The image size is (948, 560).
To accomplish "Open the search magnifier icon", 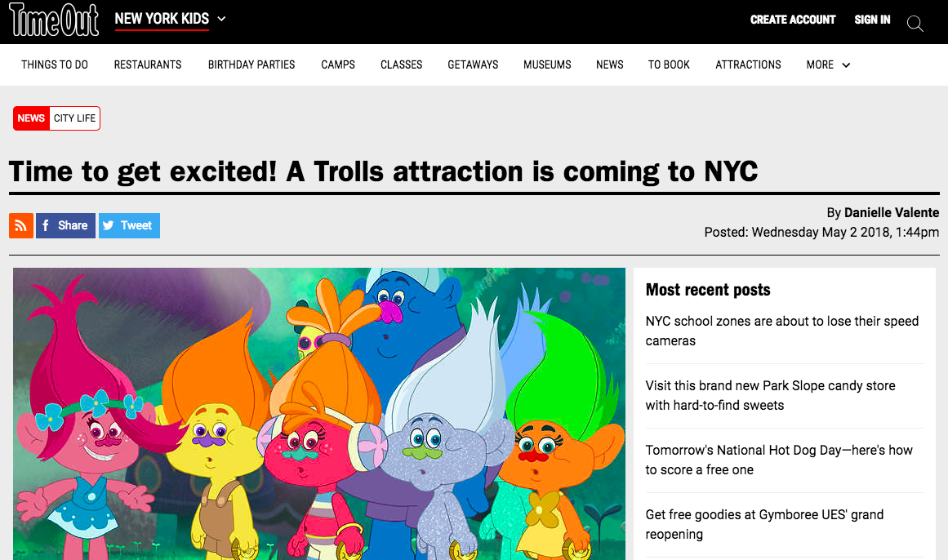I will tap(915, 24).
